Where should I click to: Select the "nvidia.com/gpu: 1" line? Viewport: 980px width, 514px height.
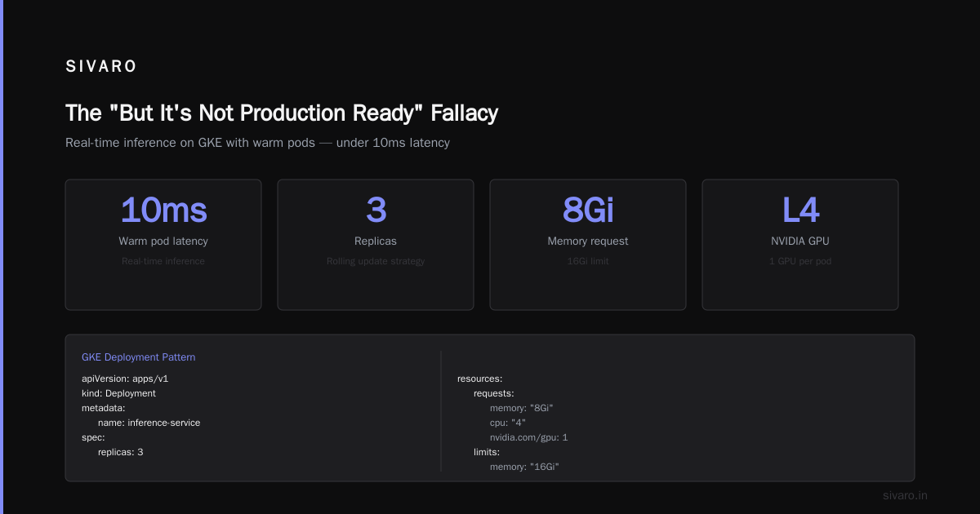tap(528, 437)
